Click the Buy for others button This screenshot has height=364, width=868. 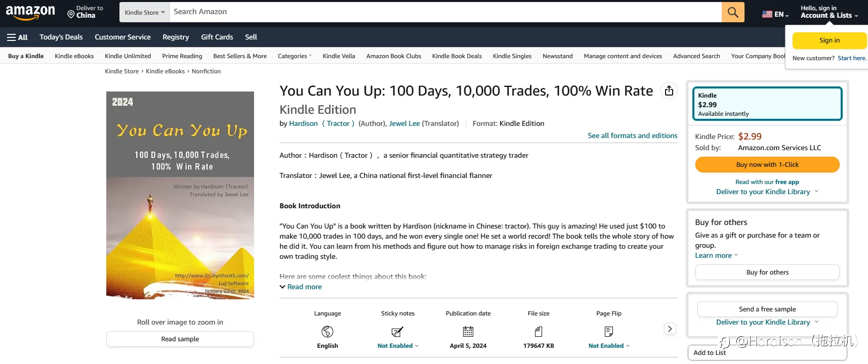pos(767,272)
